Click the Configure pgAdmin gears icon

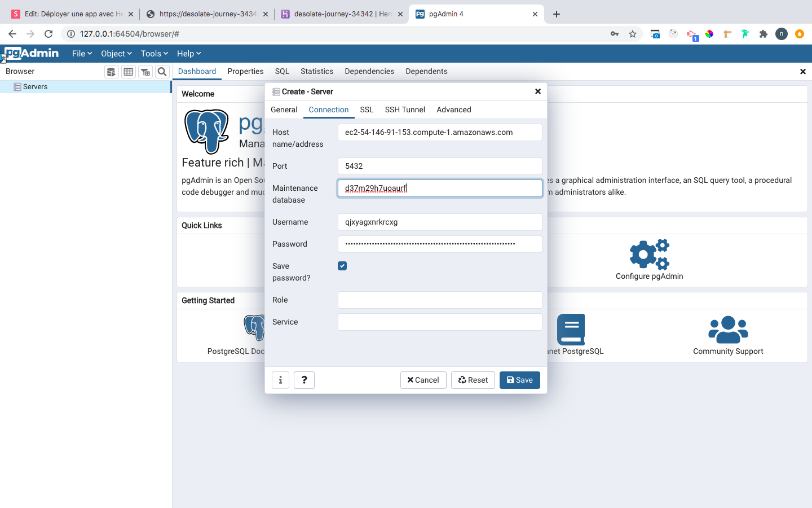[x=650, y=254]
